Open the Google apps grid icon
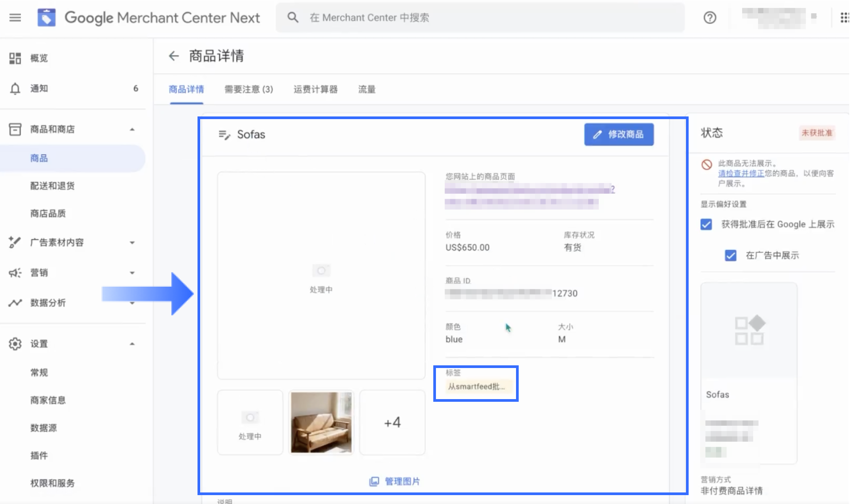Image resolution: width=855 pixels, height=504 pixels. [844, 18]
